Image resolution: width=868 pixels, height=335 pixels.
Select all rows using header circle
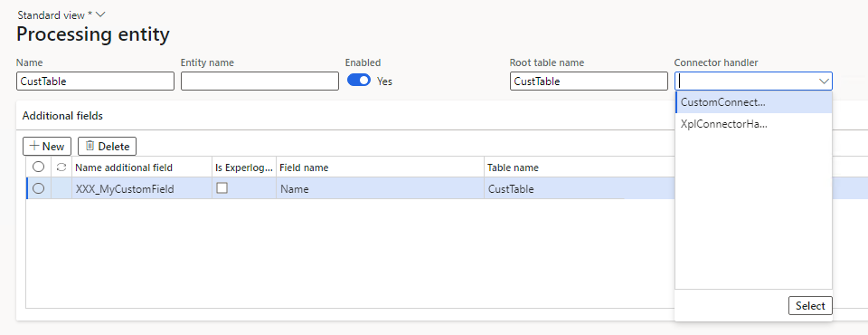coord(38,167)
